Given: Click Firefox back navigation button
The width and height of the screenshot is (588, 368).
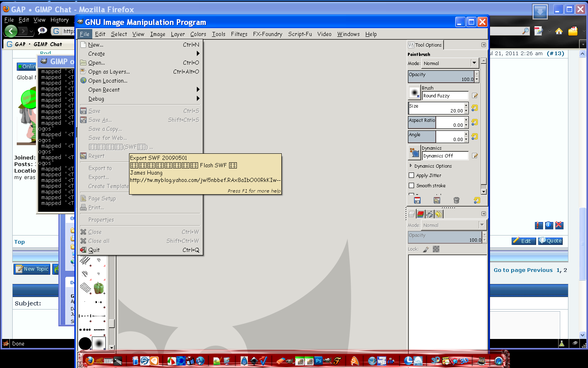Looking at the screenshot, I should point(11,31).
